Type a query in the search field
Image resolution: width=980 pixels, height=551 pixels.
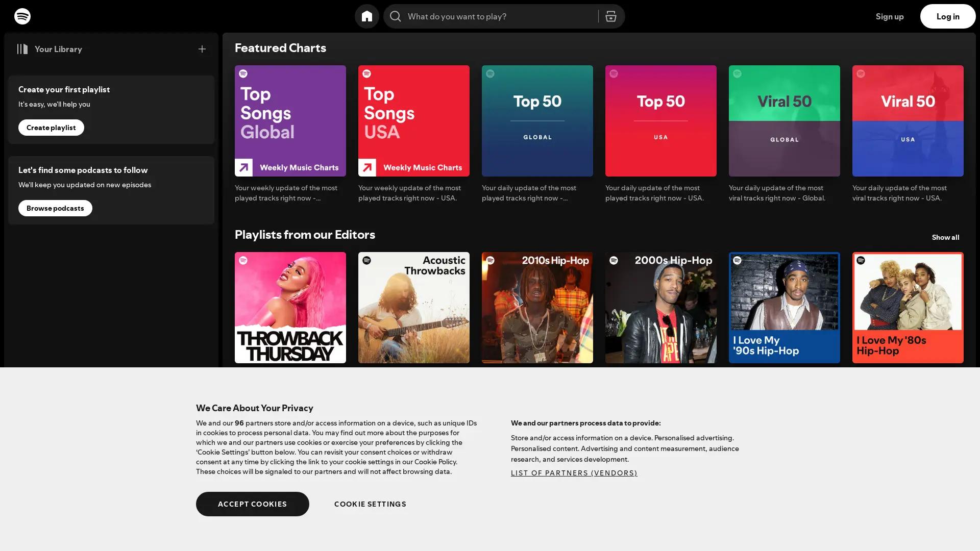pyautogui.click(x=490, y=16)
